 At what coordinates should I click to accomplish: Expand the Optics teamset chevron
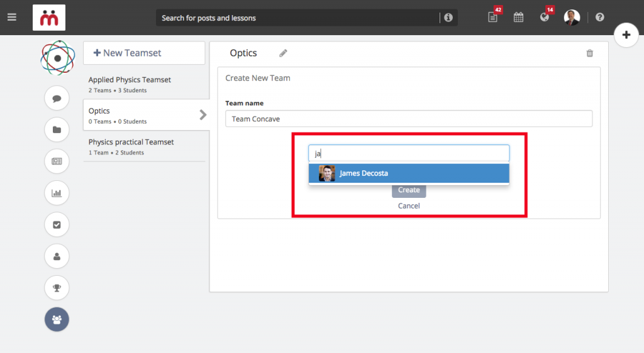203,115
